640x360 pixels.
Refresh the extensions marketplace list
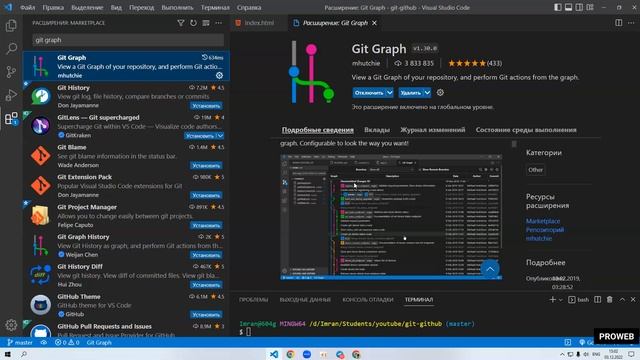[x=193, y=23]
